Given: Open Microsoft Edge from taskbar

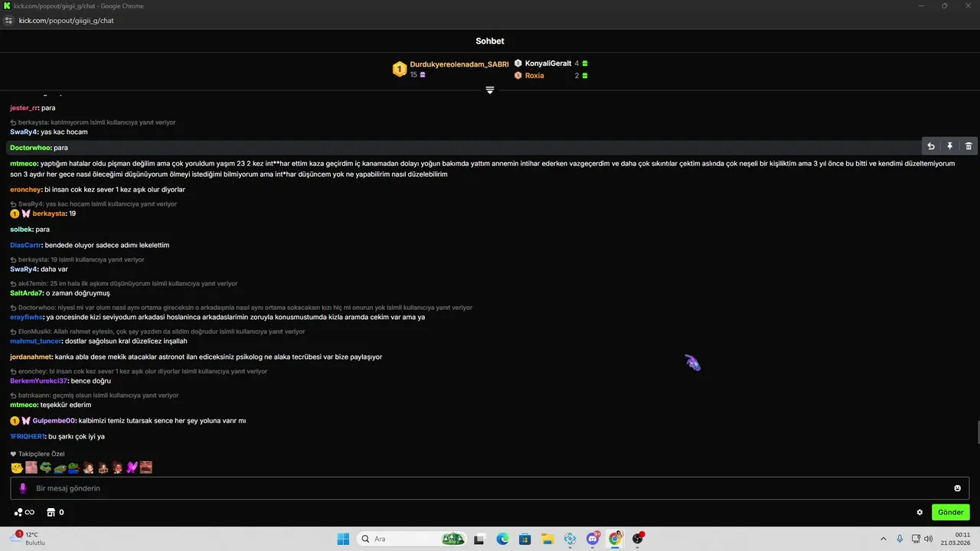Looking at the screenshot, I should (x=502, y=539).
